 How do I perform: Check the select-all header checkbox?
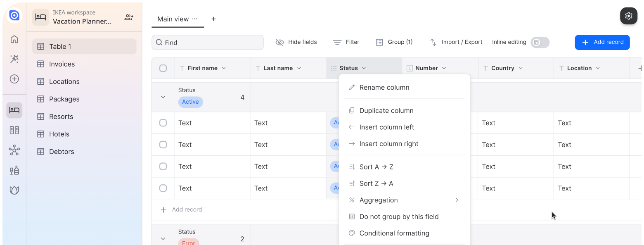163,68
